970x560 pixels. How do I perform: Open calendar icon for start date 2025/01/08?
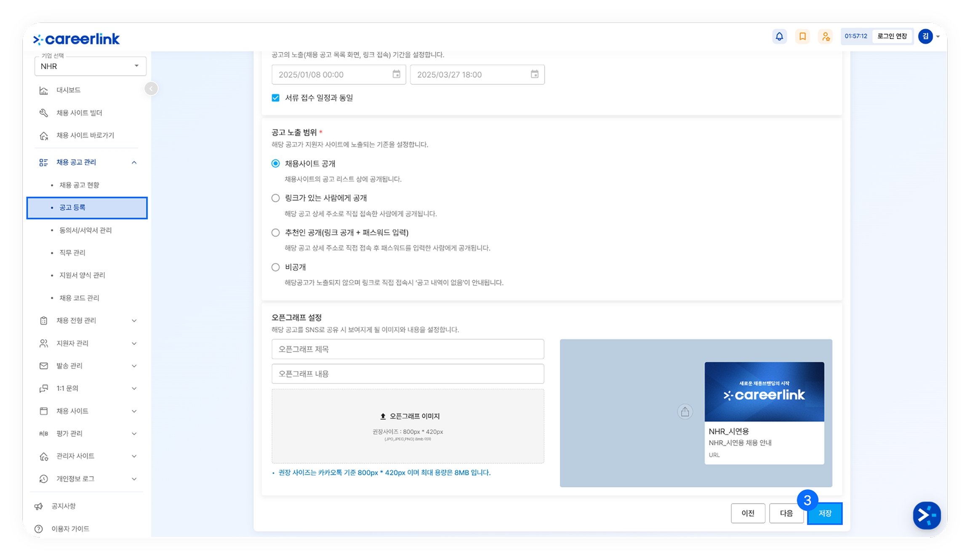pos(396,74)
